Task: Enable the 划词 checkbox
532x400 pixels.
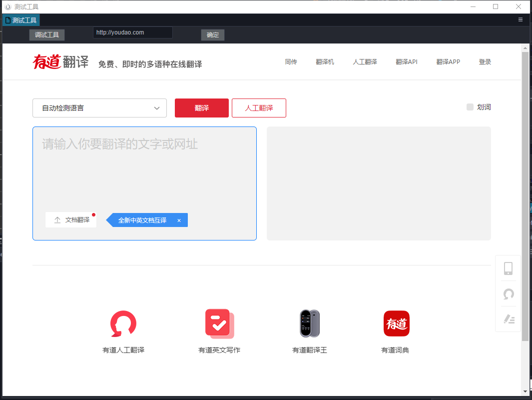Action: click(x=470, y=107)
